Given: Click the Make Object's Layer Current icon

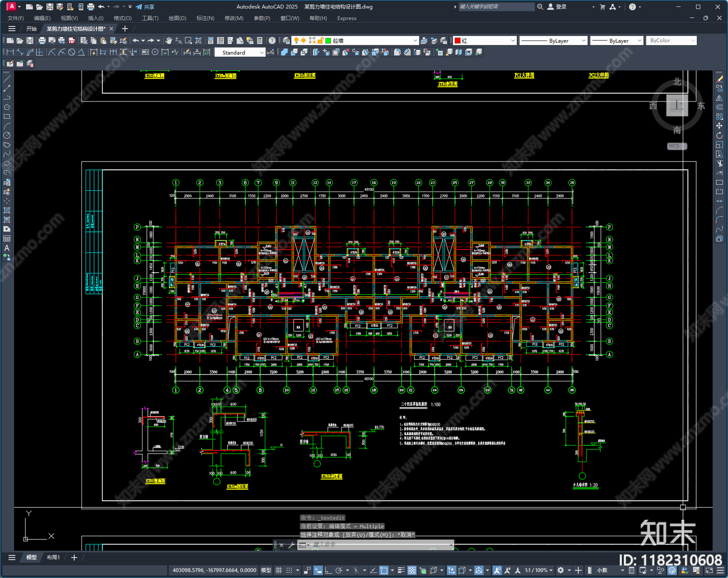Looking at the screenshot, I should [424, 41].
